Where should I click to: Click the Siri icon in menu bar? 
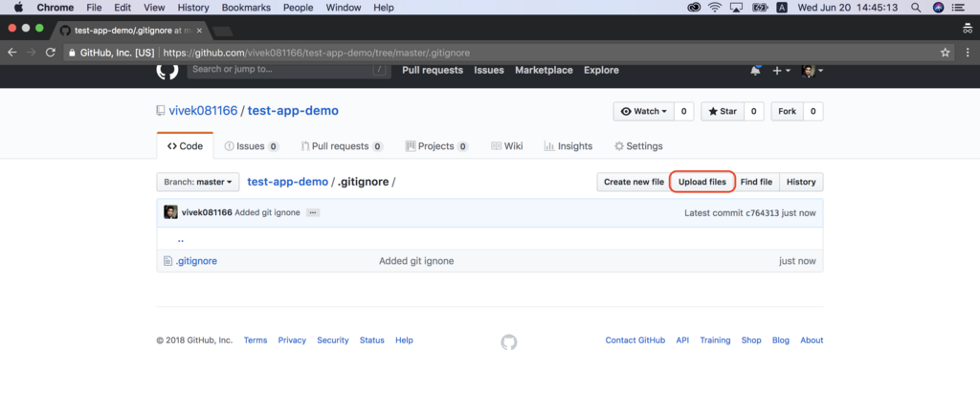click(938, 8)
